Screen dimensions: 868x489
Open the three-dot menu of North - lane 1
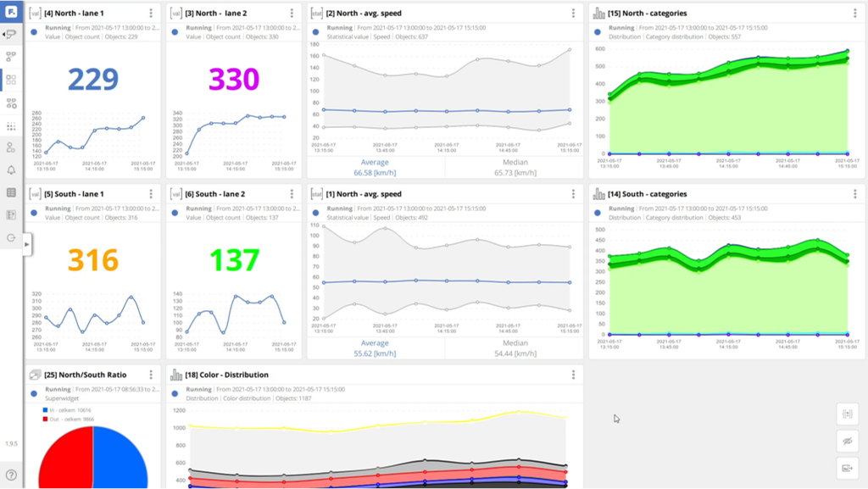pyautogui.click(x=151, y=14)
